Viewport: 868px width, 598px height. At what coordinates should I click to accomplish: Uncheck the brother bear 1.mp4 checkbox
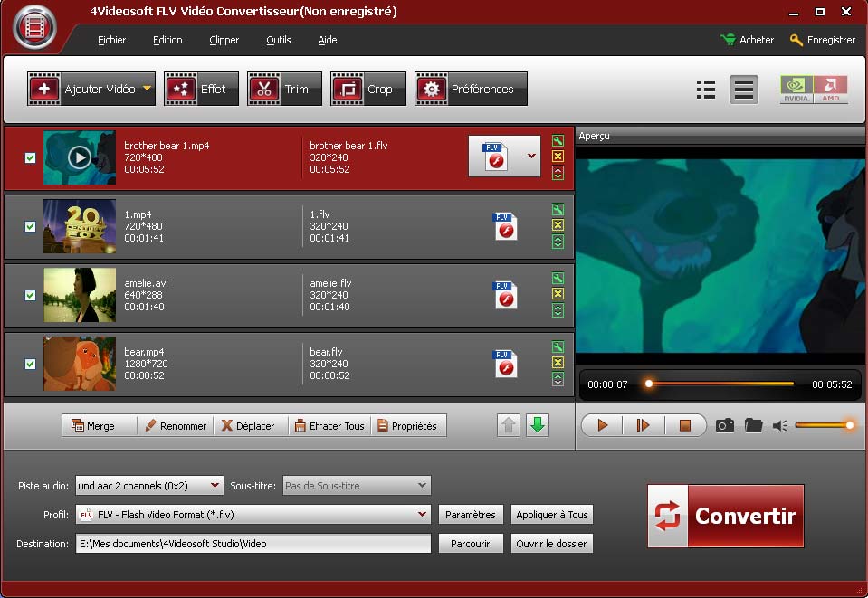point(30,157)
